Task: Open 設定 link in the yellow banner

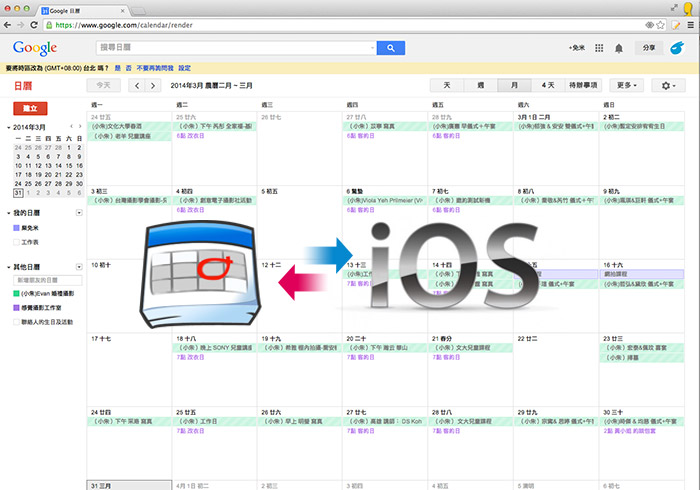Action: (x=184, y=68)
